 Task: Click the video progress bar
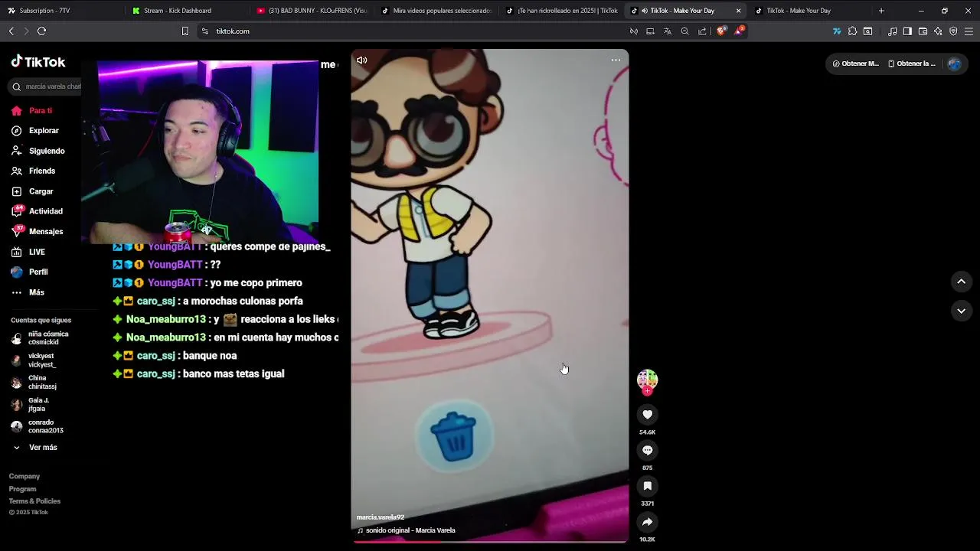click(490, 542)
